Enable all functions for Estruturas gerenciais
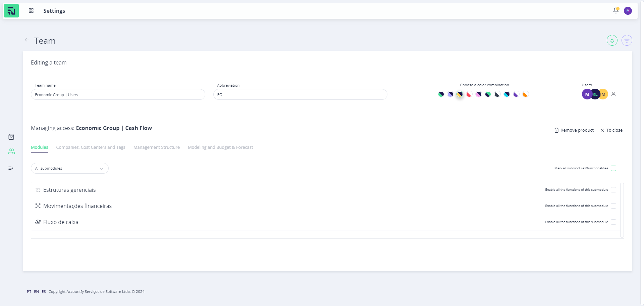 pos(613,190)
